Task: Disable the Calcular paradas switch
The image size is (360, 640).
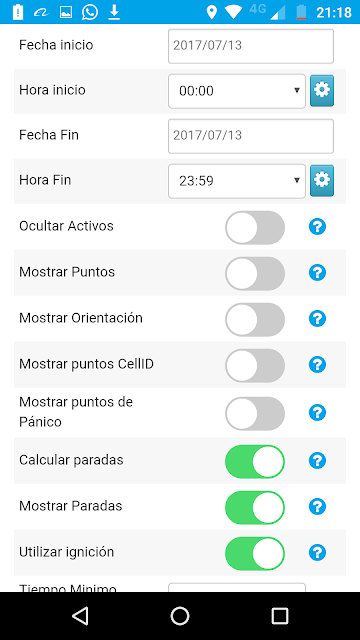Action: coord(255,462)
